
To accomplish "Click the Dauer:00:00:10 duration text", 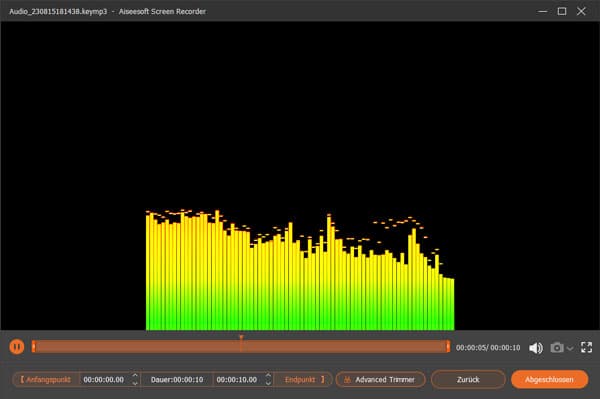I will [177, 379].
